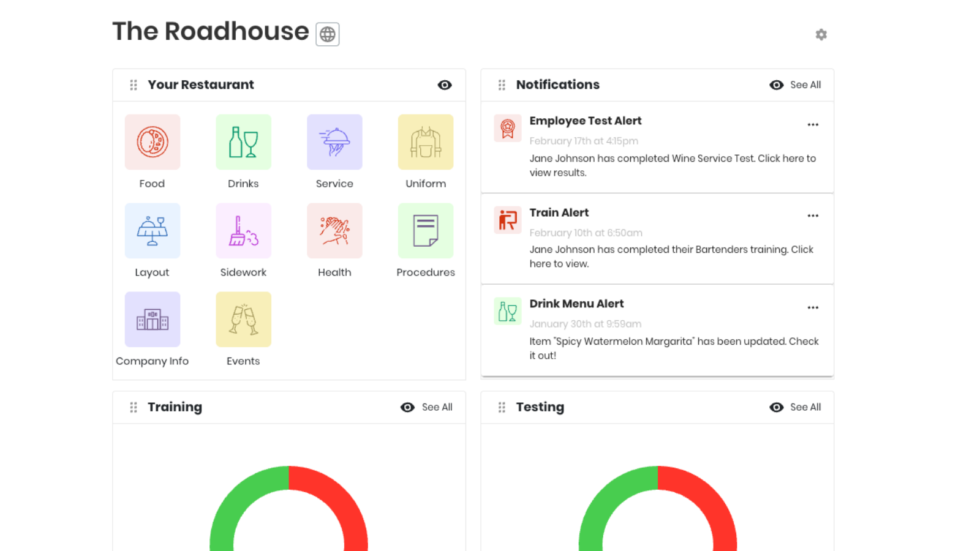Open the Food category icon
This screenshot has width=980, height=551.
pos(153,142)
